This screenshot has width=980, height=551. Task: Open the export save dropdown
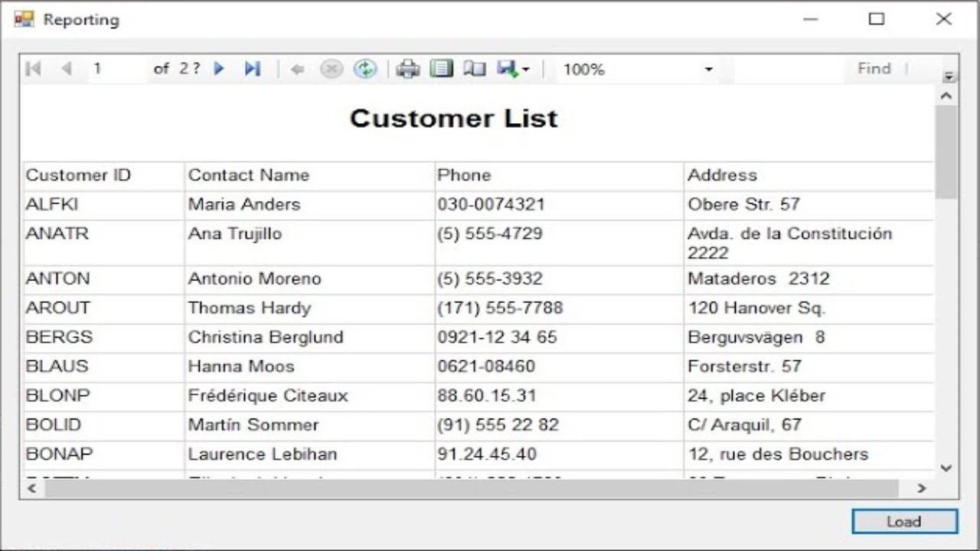tap(513, 70)
